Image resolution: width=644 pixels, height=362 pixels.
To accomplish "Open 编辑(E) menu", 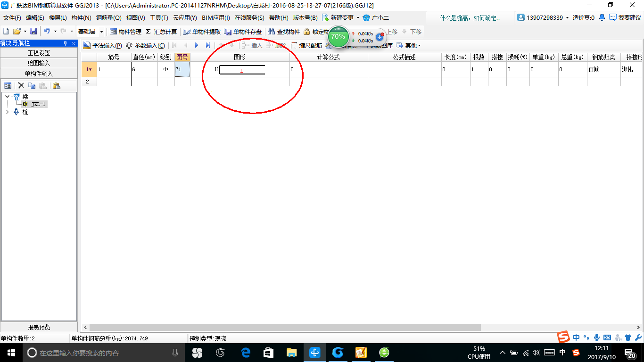I will [x=35, y=17].
